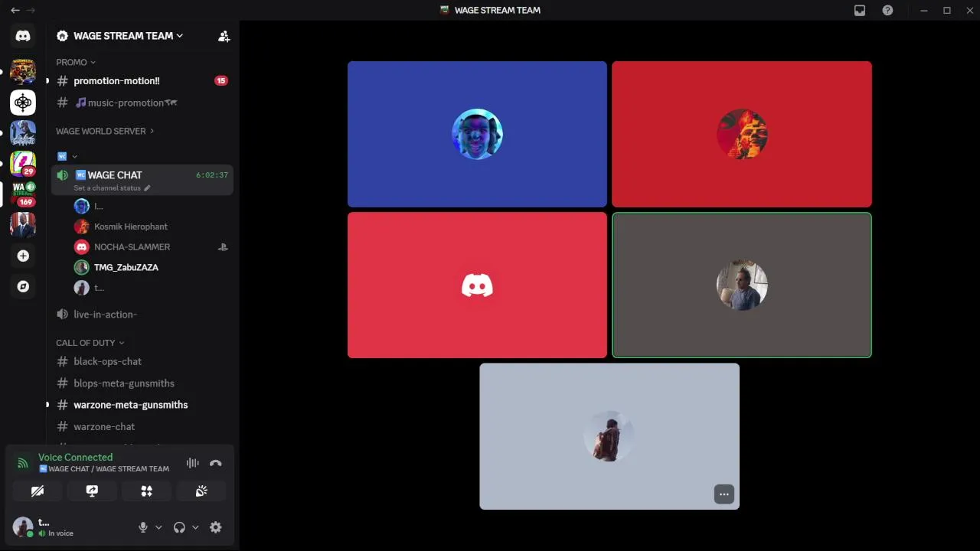
Task: Collapse the PROMO category
Action: click(x=76, y=62)
